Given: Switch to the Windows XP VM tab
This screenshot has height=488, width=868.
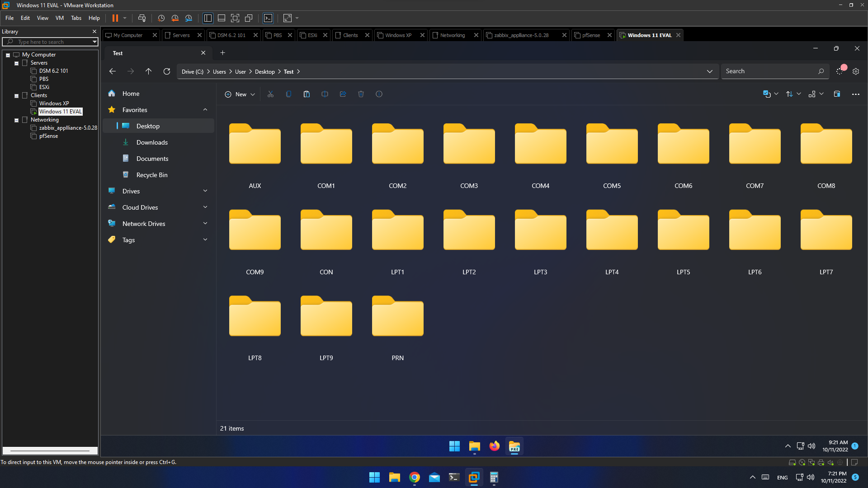Looking at the screenshot, I should pos(398,35).
